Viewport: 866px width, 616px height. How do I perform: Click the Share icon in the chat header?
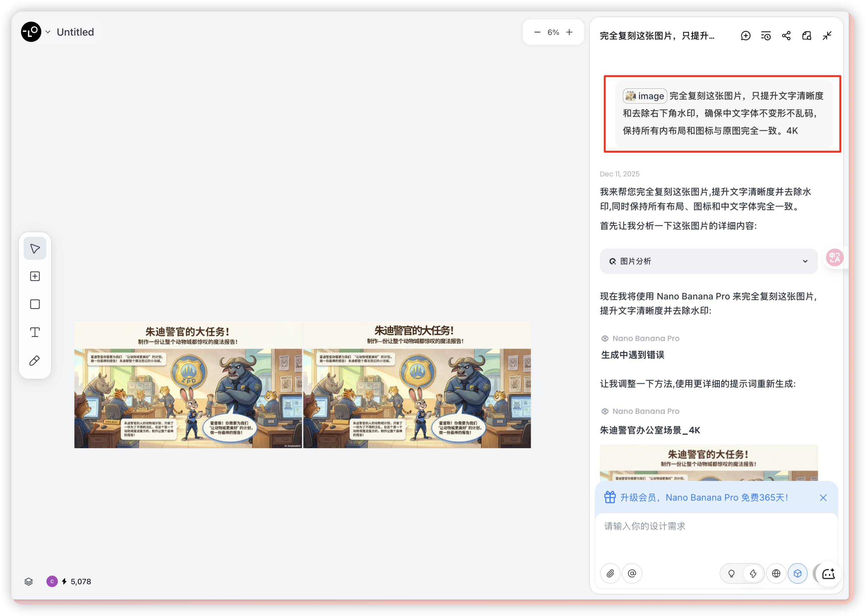click(x=786, y=35)
